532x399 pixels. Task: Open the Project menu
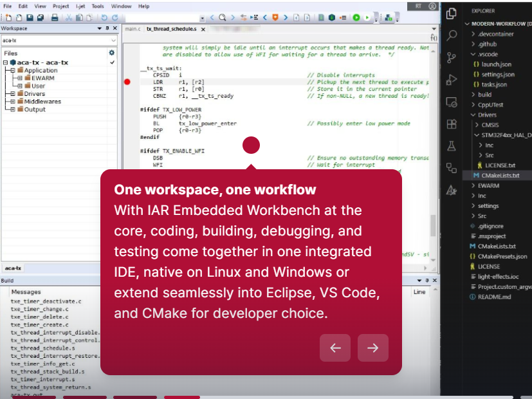click(x=60, y=6)
